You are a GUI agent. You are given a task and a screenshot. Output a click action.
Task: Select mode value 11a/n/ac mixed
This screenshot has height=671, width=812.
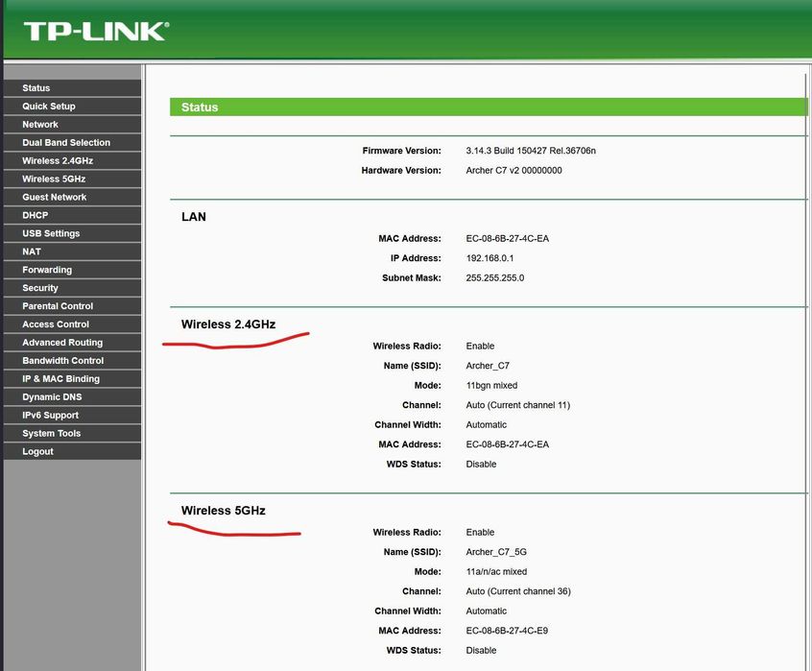(496, 572)
